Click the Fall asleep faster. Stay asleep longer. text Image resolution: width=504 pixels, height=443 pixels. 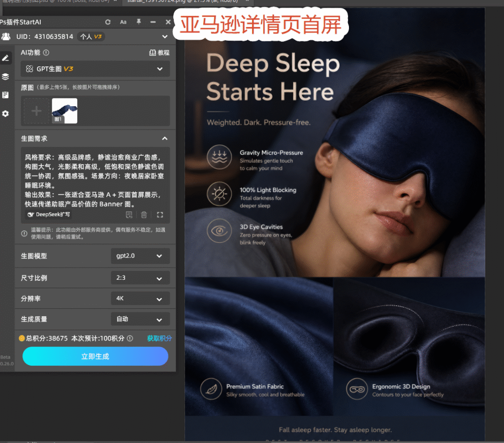(335, 430)
